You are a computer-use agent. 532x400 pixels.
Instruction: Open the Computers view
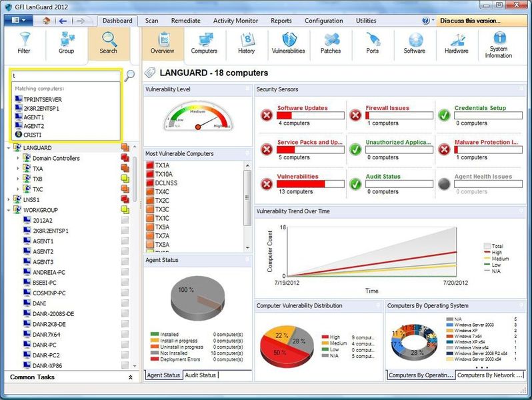tap(204, 43)
